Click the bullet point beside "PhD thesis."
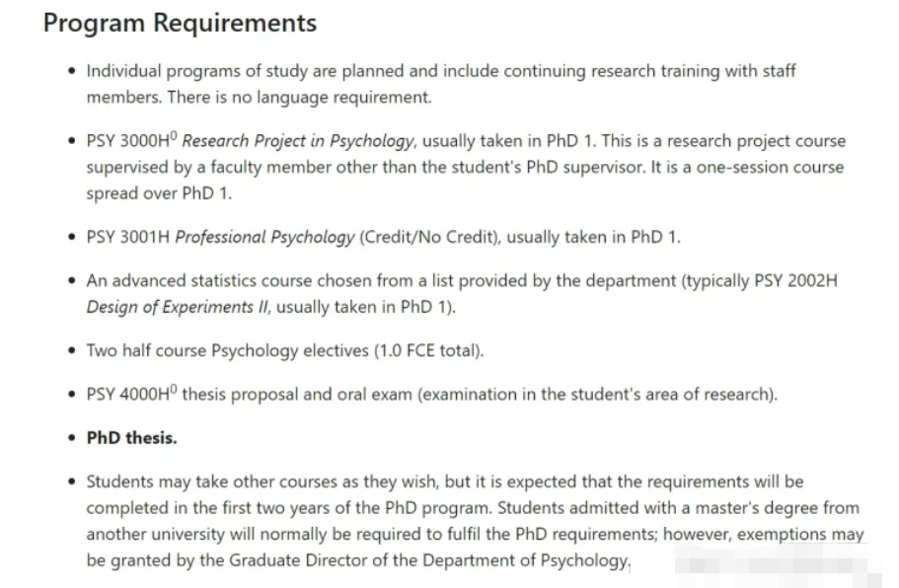The image size is (899, 588). click(73, 438)
